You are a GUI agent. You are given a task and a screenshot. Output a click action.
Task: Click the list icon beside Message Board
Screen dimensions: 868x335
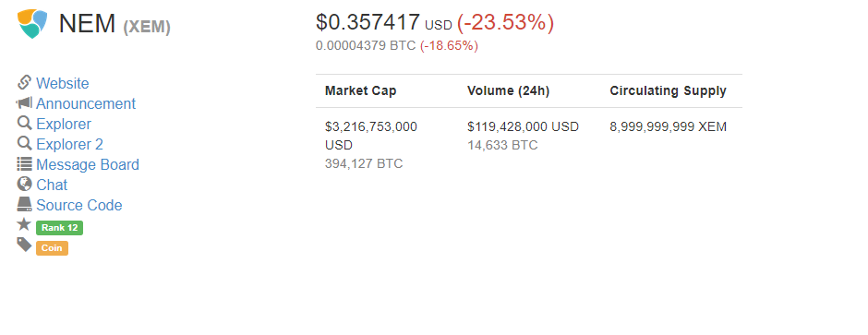24,163
